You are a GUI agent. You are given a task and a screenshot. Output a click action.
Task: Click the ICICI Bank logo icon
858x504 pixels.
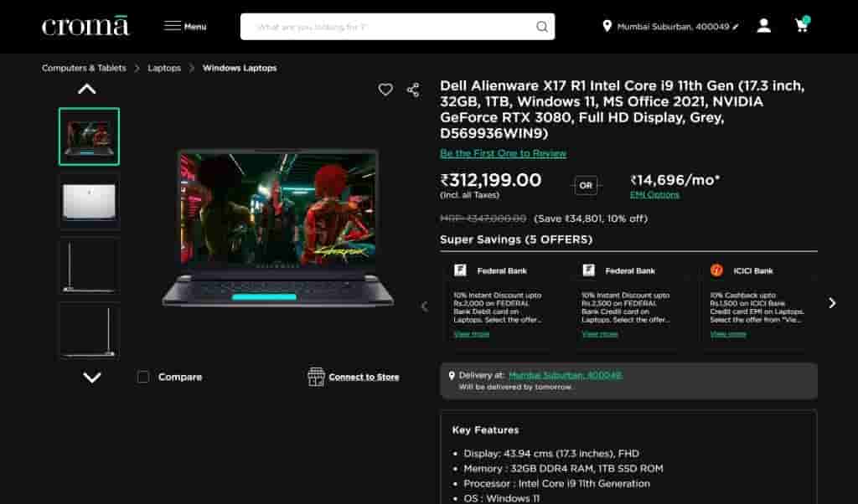[716, 270]
